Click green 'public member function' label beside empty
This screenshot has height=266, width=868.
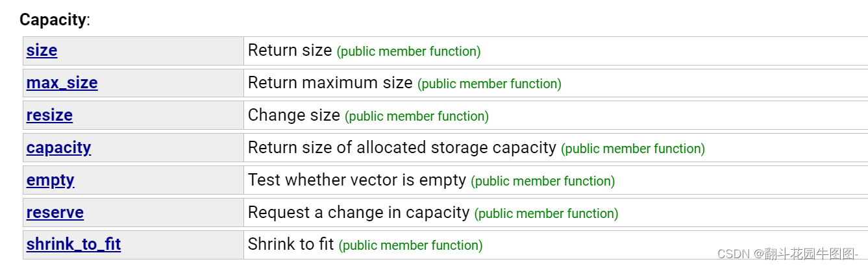point(543,181)
